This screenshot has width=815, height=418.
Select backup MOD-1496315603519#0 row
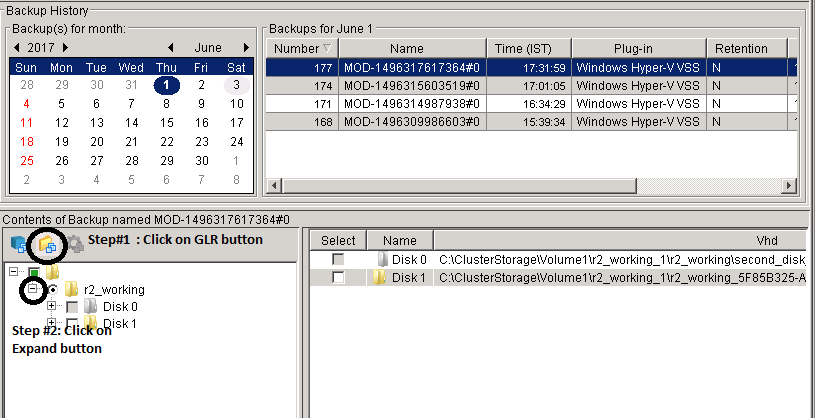(x=532, y=85)
